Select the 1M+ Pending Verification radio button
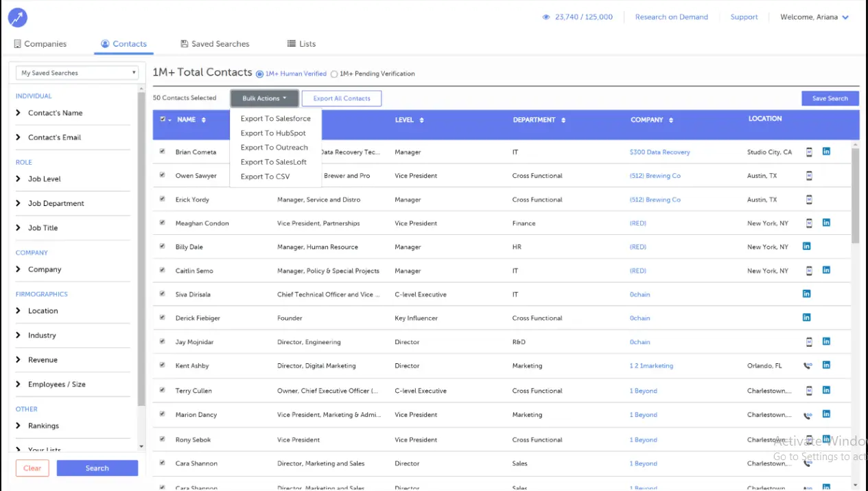The image size is (868, 491). pyautogui.click(x=334, y=73)
